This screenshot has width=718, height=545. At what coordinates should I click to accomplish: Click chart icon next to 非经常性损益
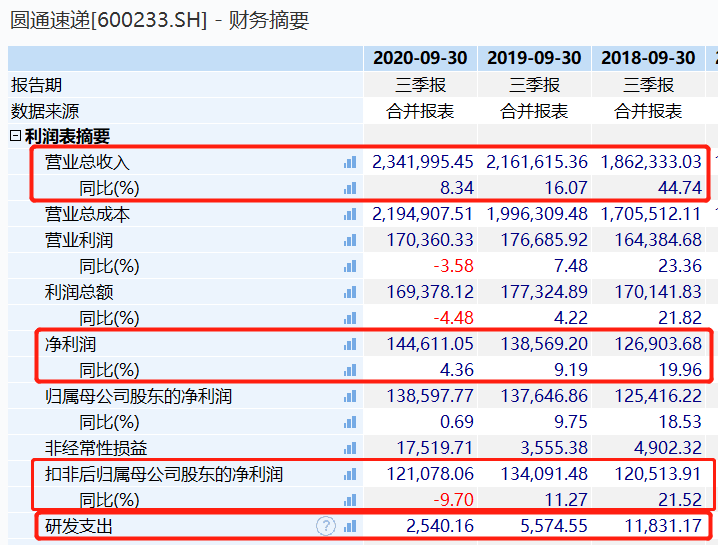click(350, 448)
